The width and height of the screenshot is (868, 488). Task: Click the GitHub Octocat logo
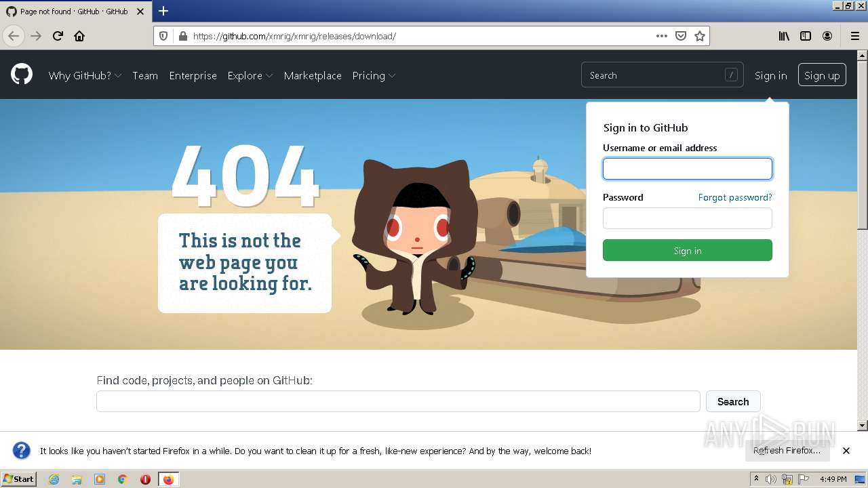coord(22,75)
